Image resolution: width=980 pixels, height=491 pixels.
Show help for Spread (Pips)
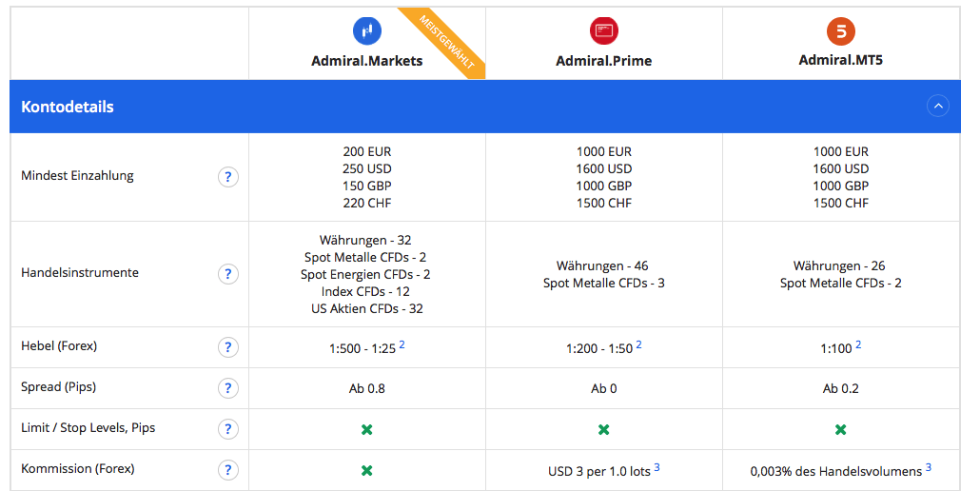pos(228,388)
